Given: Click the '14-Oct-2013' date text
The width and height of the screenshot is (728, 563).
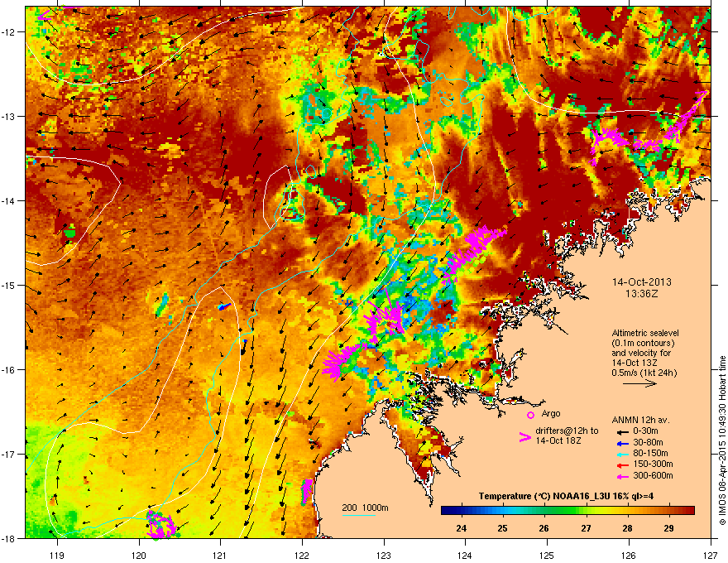Looking at the screenshot, I should click(642, 282).
